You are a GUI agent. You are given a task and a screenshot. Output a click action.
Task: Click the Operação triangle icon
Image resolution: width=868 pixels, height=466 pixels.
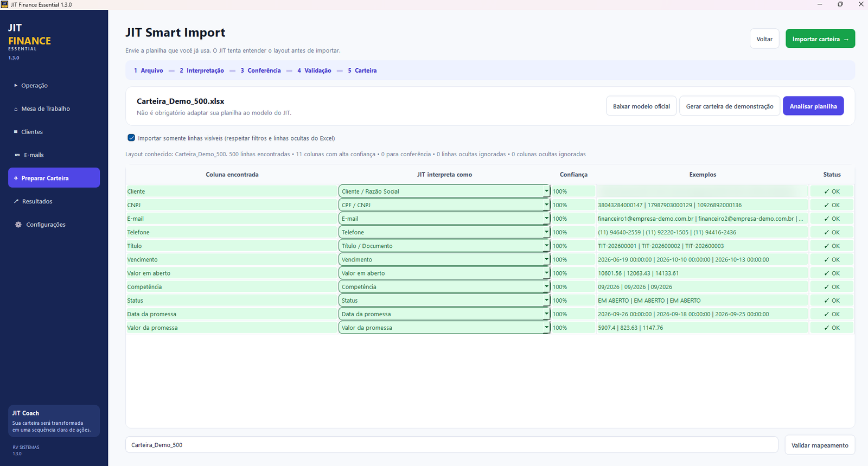16,86
